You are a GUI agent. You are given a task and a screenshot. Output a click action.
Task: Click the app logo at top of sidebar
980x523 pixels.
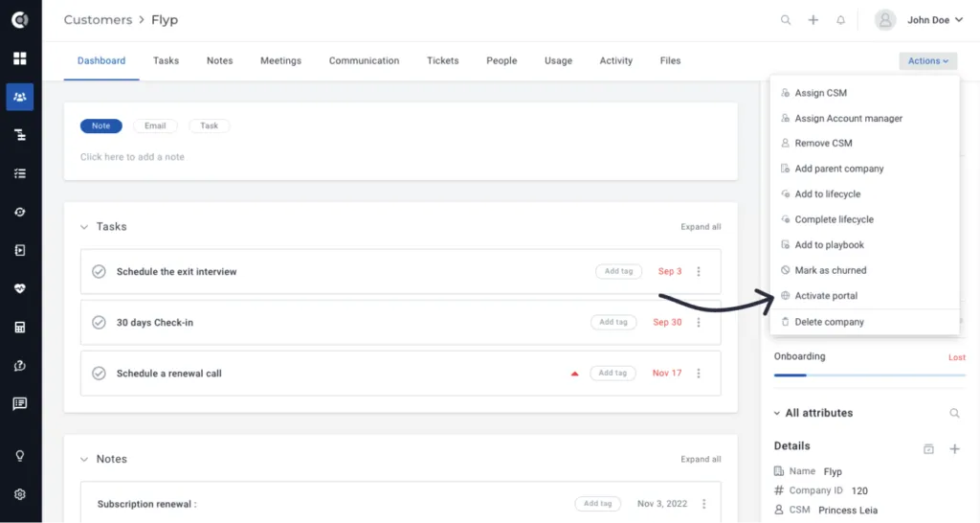tap(20, 20)
